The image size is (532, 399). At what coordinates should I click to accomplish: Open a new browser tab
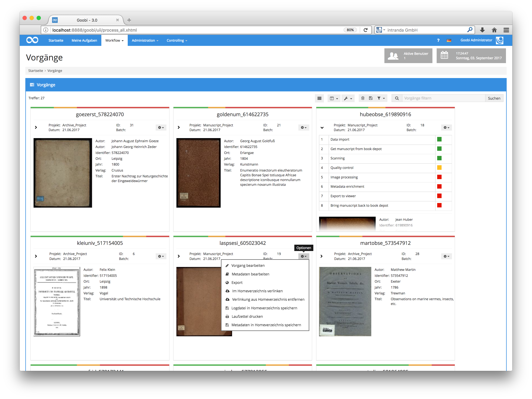click(129, 20)
